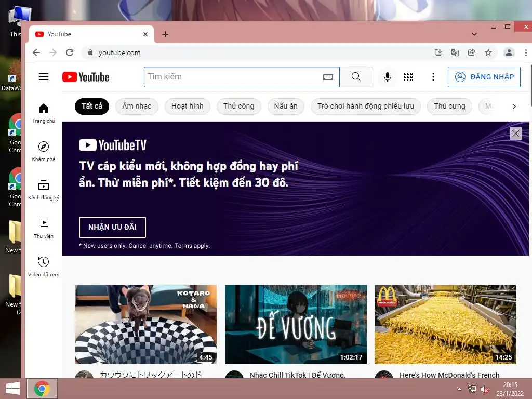Image resolution: width=532 pixels, height=399 pixels.
Task: Click the YouTubeTV logo in banner
Action: pyautogui.click(x=113, y=145)
